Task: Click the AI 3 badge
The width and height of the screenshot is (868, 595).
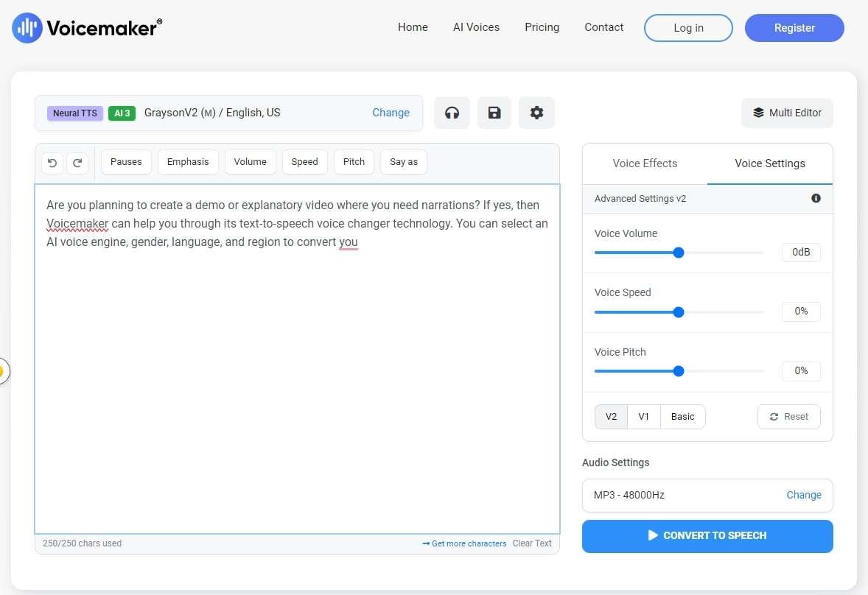Action: pyautogui.click(x=122, y=113)
